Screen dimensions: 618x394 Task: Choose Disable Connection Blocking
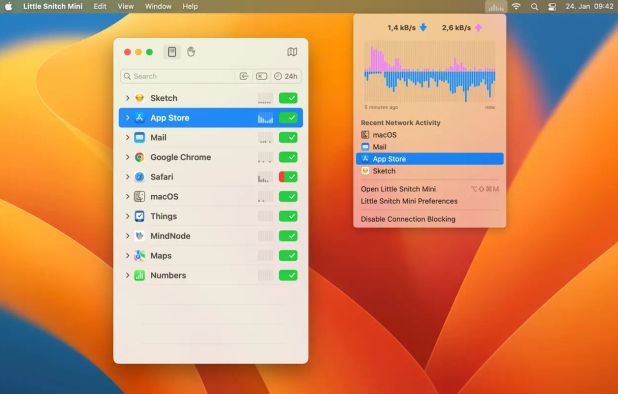[430, 219]
